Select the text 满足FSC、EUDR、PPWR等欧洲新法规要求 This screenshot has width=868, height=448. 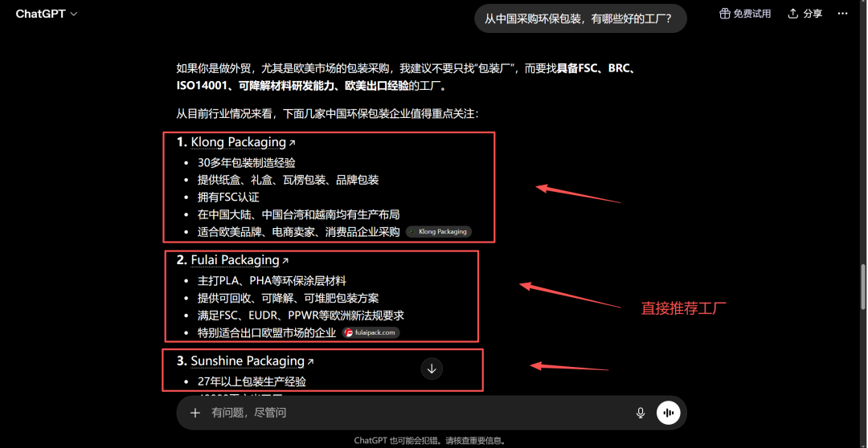click(x=301, y=316)
